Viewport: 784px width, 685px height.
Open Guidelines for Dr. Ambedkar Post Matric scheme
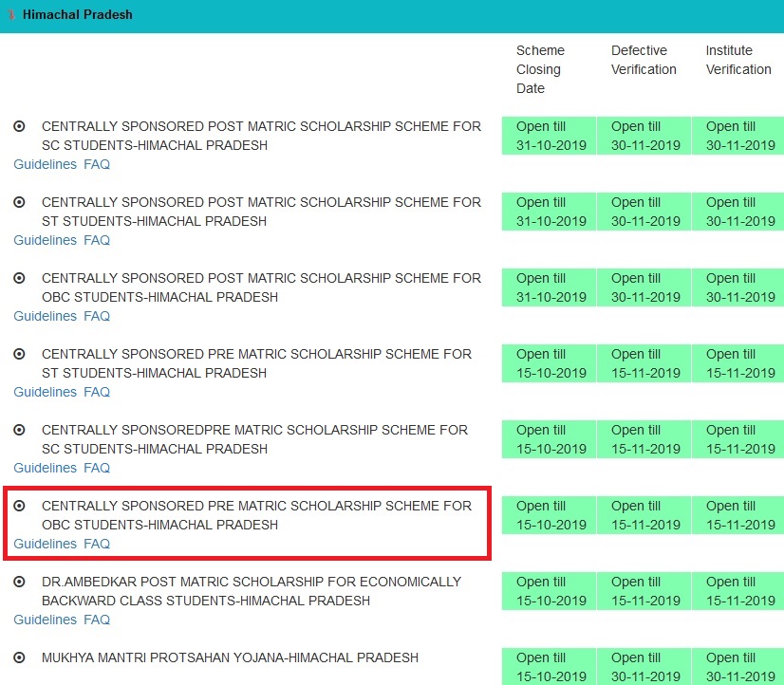pos(45,620)
